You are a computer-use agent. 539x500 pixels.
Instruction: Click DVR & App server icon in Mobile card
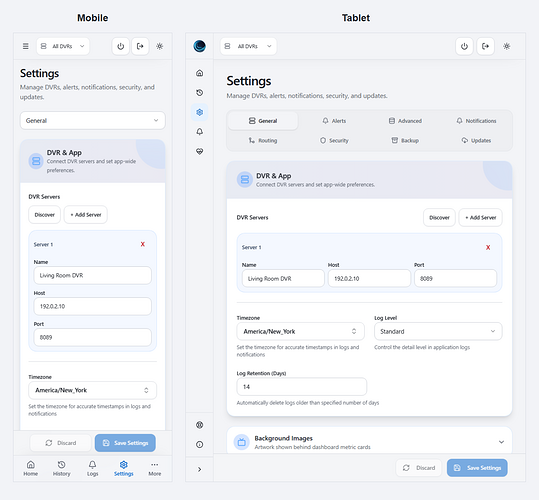36,161
